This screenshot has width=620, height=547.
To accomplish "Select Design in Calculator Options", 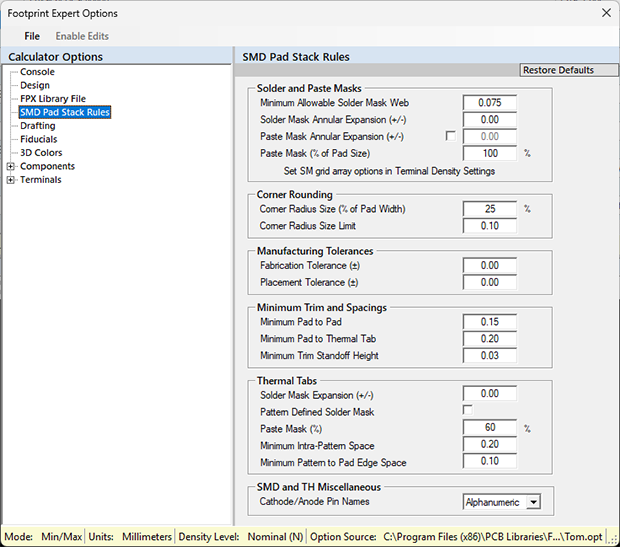I will pyautogui.click(x=35, y=86).
